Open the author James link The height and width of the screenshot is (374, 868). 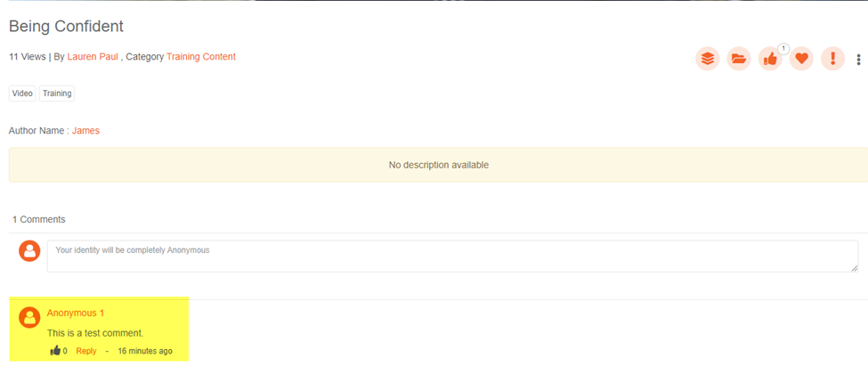point(85,131)
